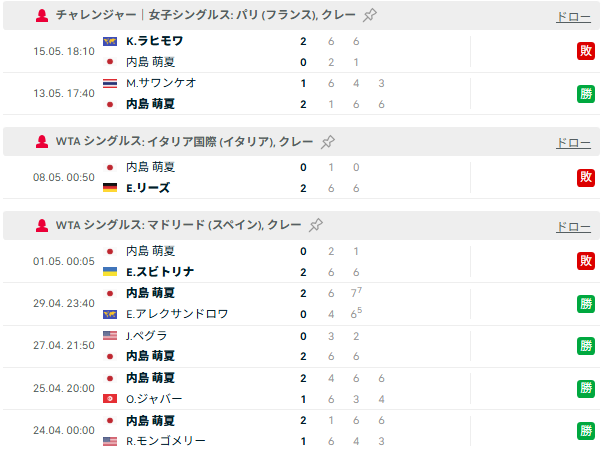Click the player icon beside マドリード header

click(42, 225)
